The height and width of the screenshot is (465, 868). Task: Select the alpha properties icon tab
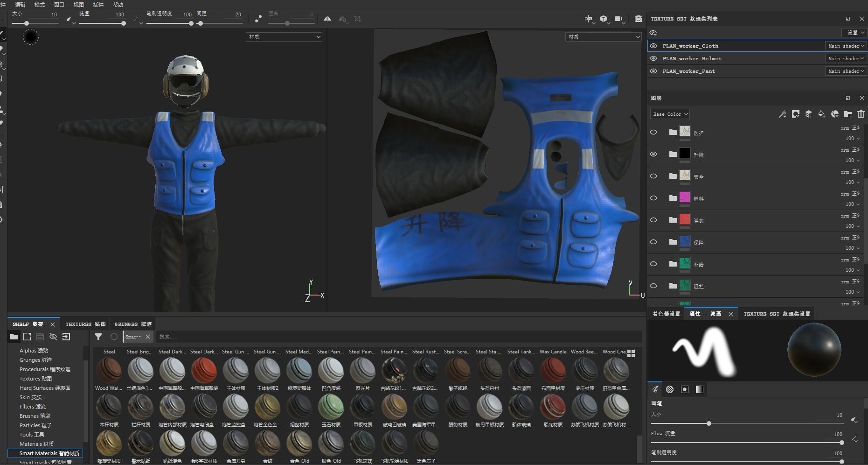(x=670, y=389)
